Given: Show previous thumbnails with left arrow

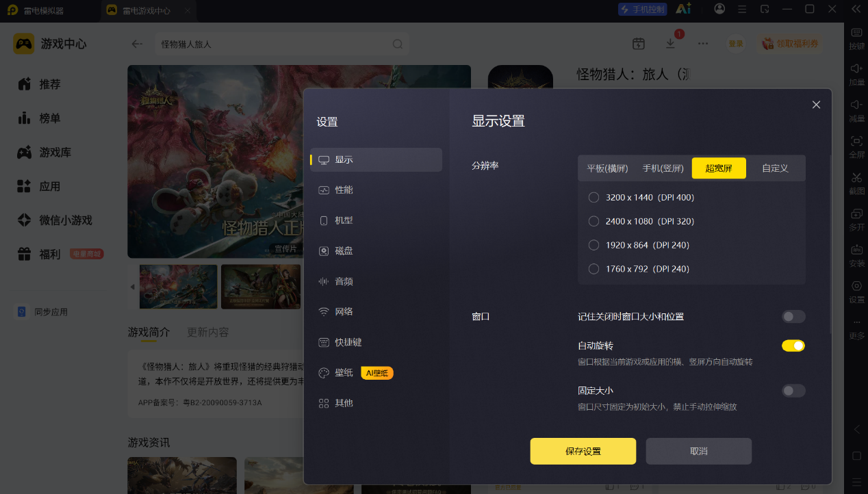Looking at the screenshot, I should coord(132,287).
